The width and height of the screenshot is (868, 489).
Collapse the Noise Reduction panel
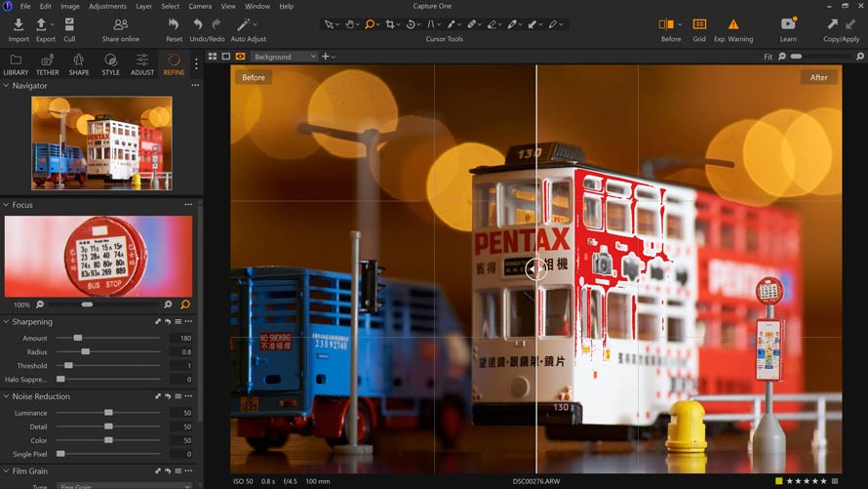click(6, 396)
